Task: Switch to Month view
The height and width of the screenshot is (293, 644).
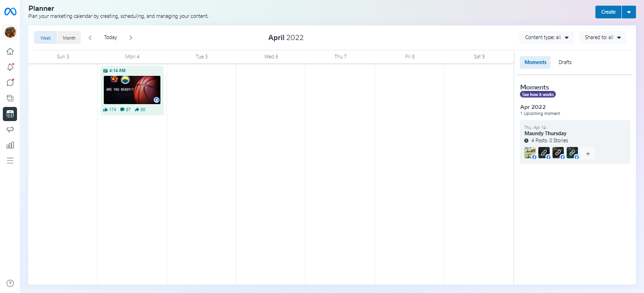Action: pos(69,38)
